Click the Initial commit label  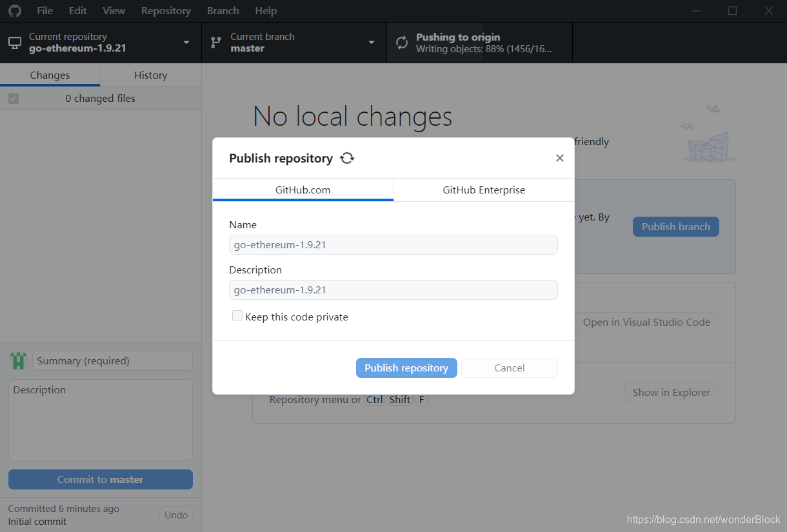37,521
